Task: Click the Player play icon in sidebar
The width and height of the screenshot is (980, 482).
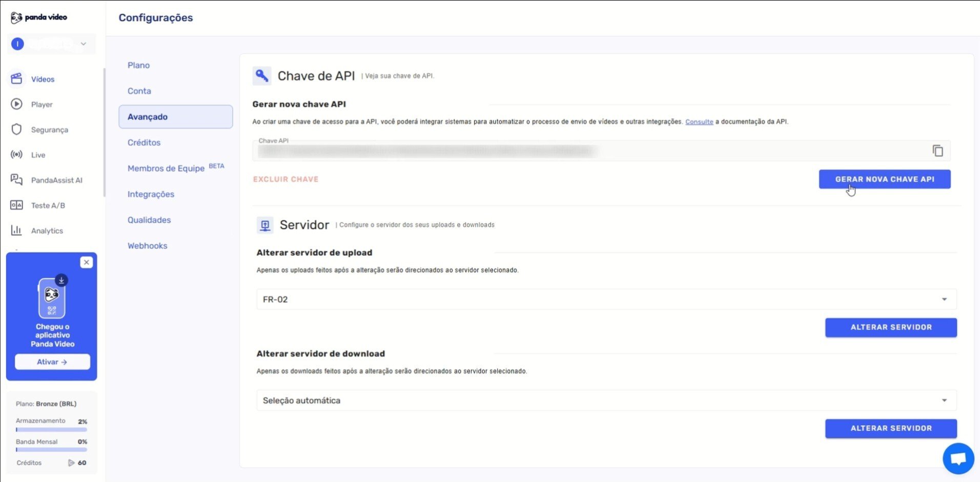Action: [x=16, y=104]
